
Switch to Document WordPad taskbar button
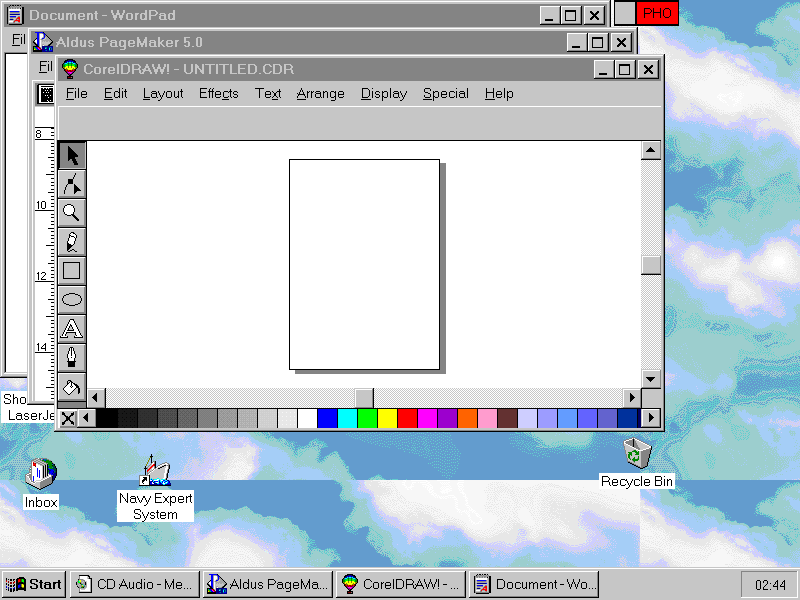tap(534, 584)
